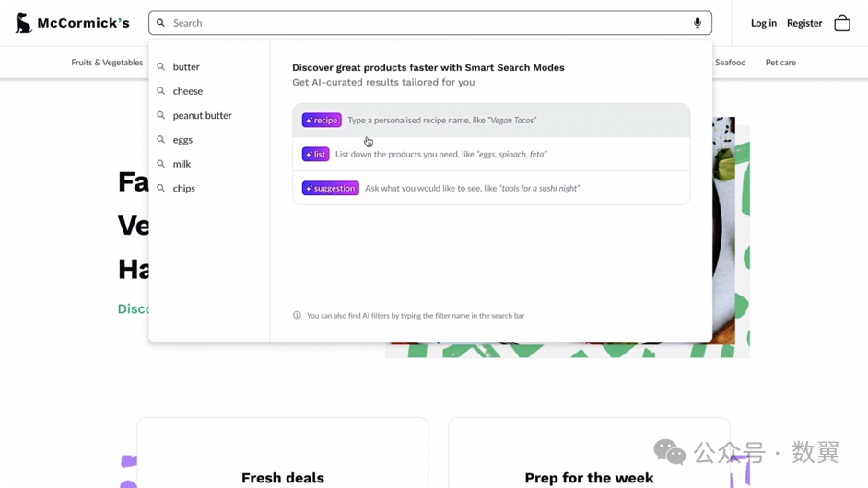868x488 pixels.
Task: Click the Log in link
Action: (x=763, y=23)
